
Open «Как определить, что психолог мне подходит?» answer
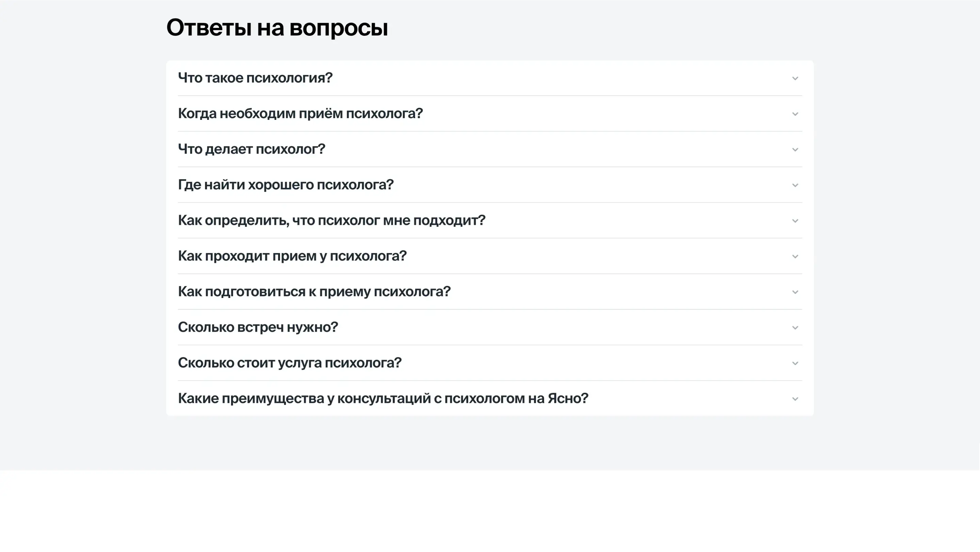coord(331,220)
